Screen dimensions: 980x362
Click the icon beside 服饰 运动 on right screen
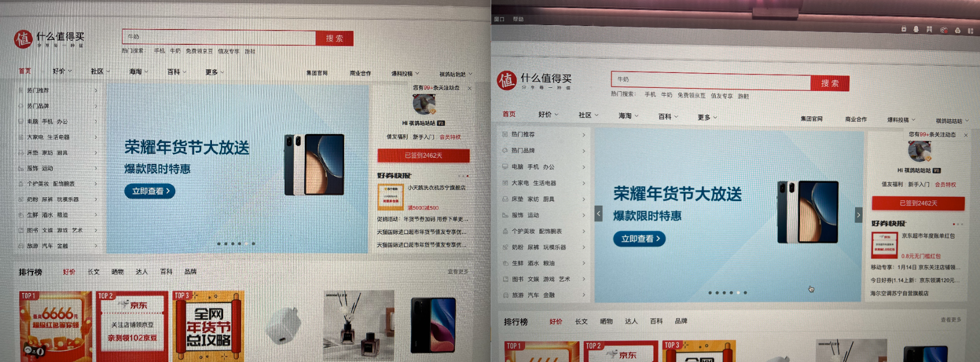(x=505, y=215)
